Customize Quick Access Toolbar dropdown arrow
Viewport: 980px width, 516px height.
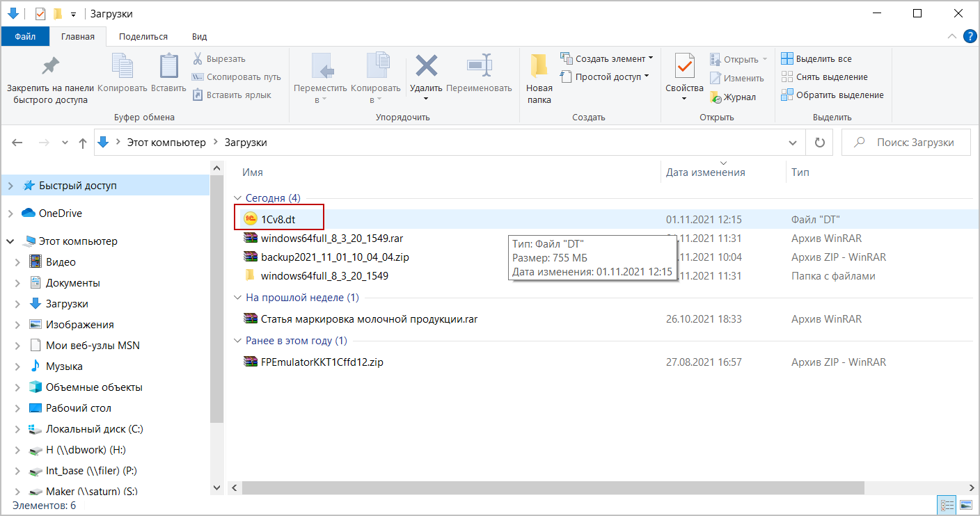coord(73,15)
